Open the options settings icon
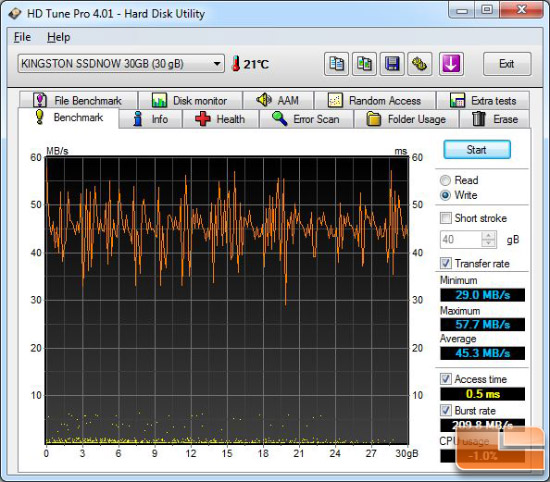The width and height of the screenshot is (550, 482). pyautogui.click(x=420, y=64)
